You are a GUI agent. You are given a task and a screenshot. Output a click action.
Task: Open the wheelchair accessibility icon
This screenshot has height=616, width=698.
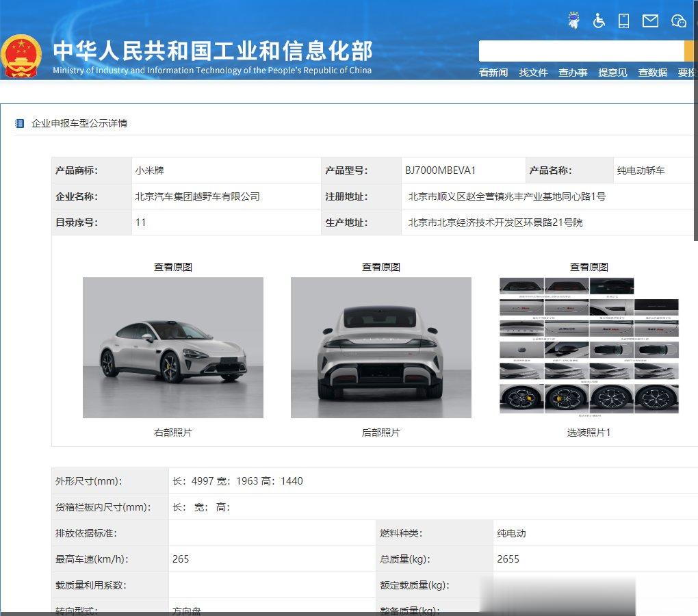tap(599, 21)
